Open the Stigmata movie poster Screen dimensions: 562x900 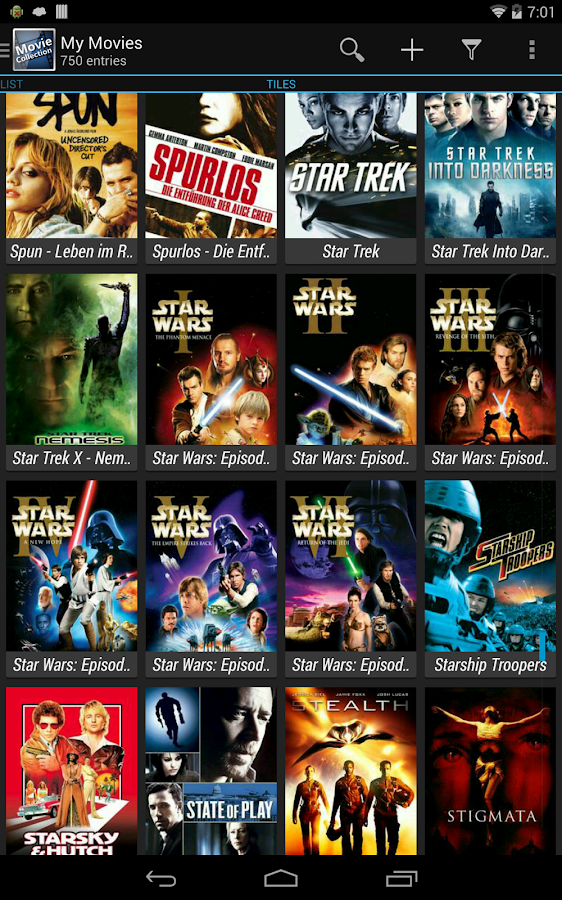tap(490, 770)
